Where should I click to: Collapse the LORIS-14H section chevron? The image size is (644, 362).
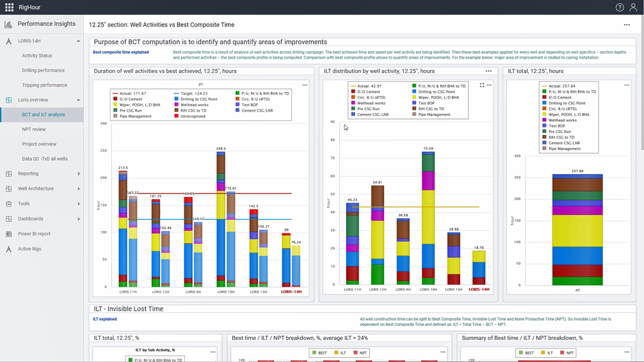coord(78,41)
